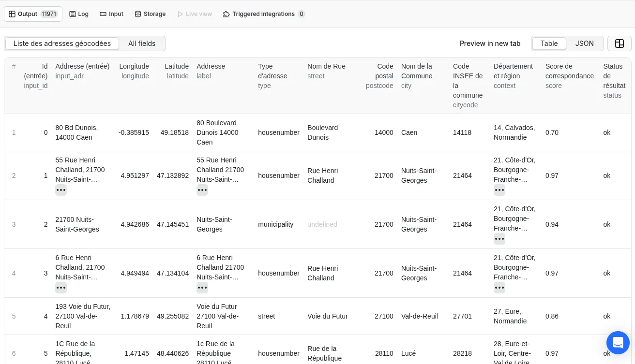Expand input address in row 4
635x364 pixels.
click(x=61, y=288)
